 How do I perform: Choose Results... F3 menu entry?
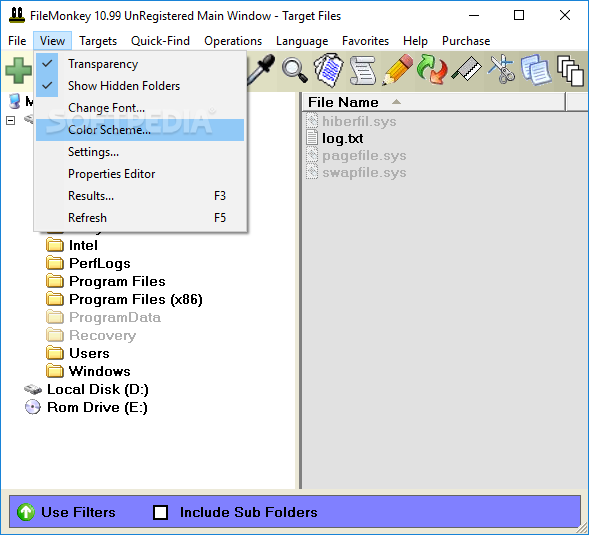pyautogui.click(x=140, y=196)
